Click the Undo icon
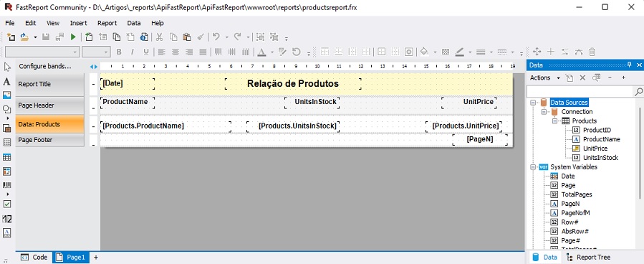The height and width of the screenshot is (264, 644). (216, 37)
